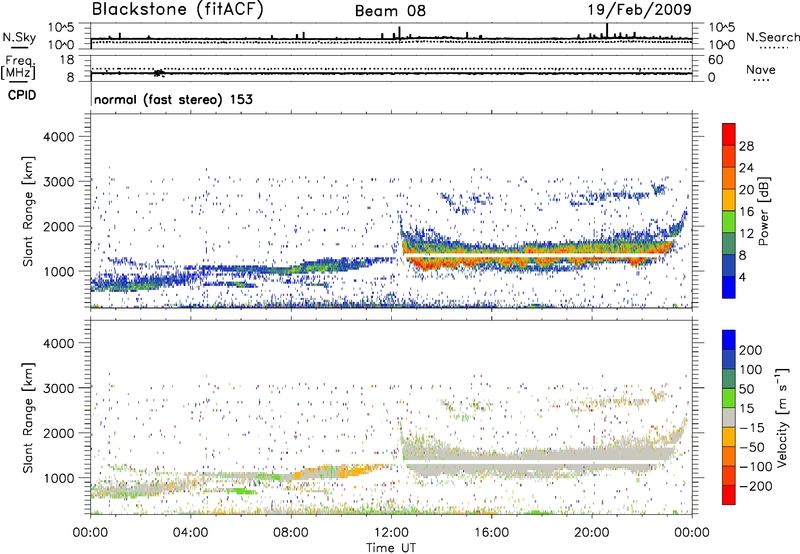
Task: Click the 'Velocity [m s-1]' color bar title
Action: point(781,417)
